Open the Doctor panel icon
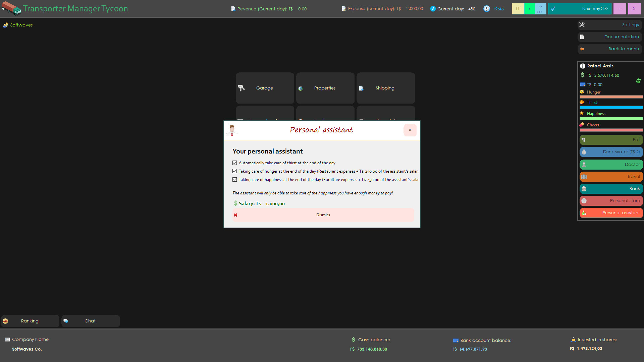This screenshot has width=644, height=362. 584,164
